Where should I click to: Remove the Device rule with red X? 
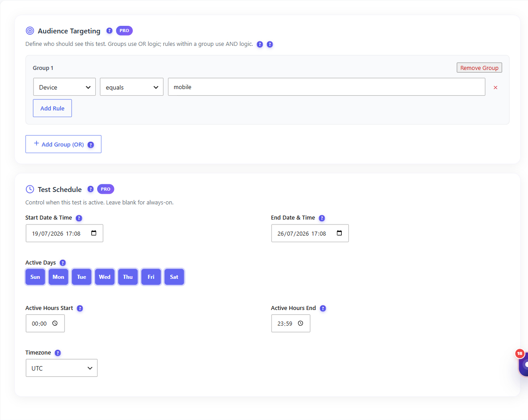click(x=495, y=87)
